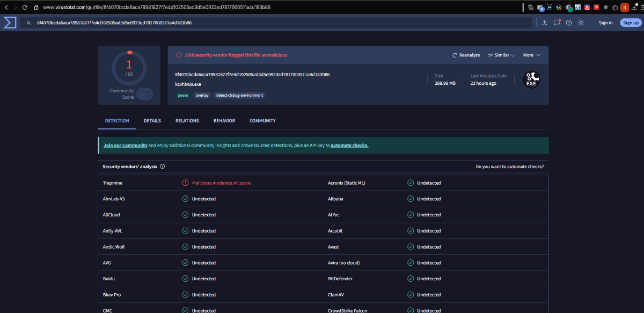Click the browser forward arrow
The width and height of the screenshot is (644, 313).
coord(15,8)
